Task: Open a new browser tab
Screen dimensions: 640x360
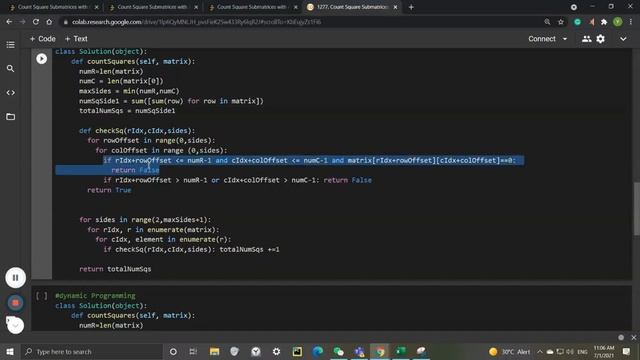Action: point(411,7)
